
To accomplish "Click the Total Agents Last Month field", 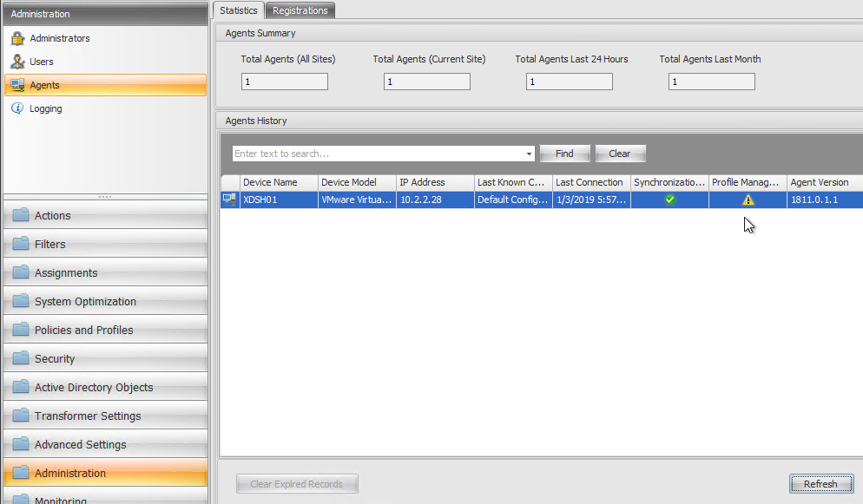I will click(x=712, y=82).
